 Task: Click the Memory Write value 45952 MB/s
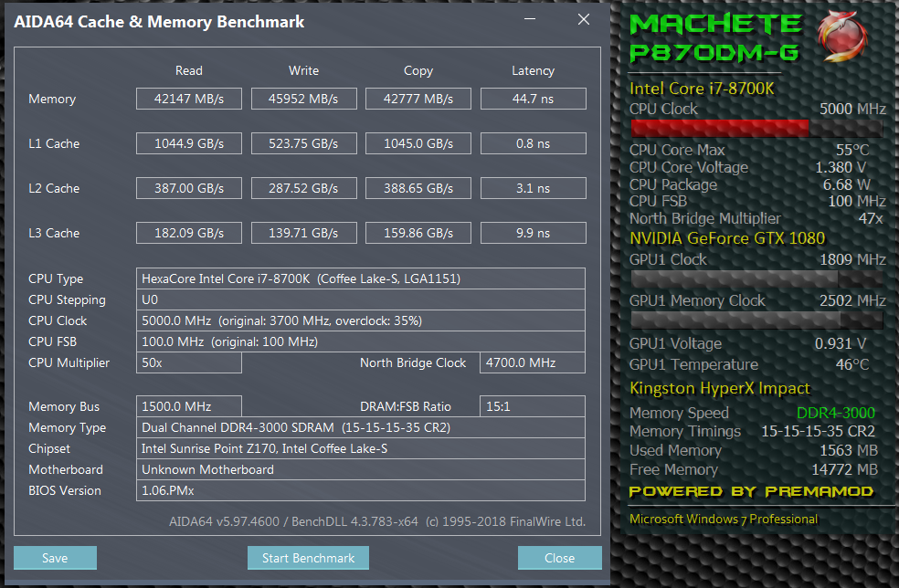[x=304, y=99]
